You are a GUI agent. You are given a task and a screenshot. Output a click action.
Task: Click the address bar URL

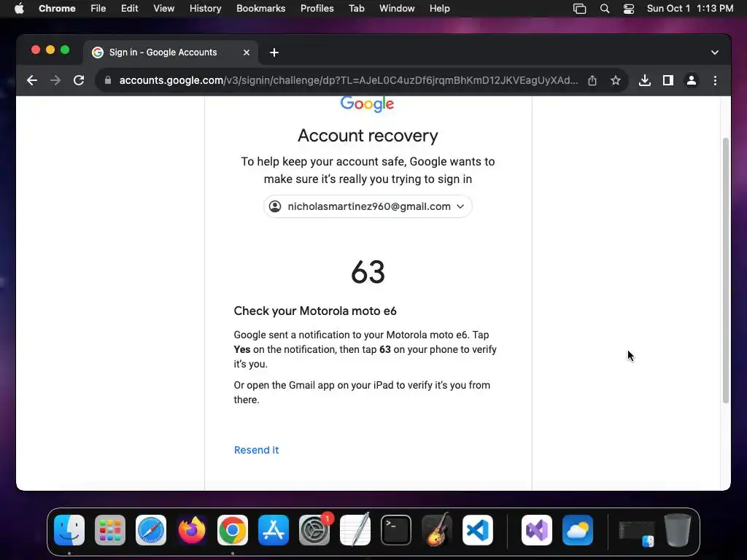(x=348, y=80)
